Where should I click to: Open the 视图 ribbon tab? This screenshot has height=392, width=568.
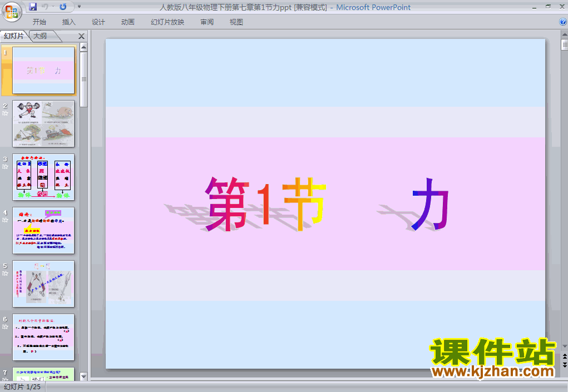pos(236,22)
